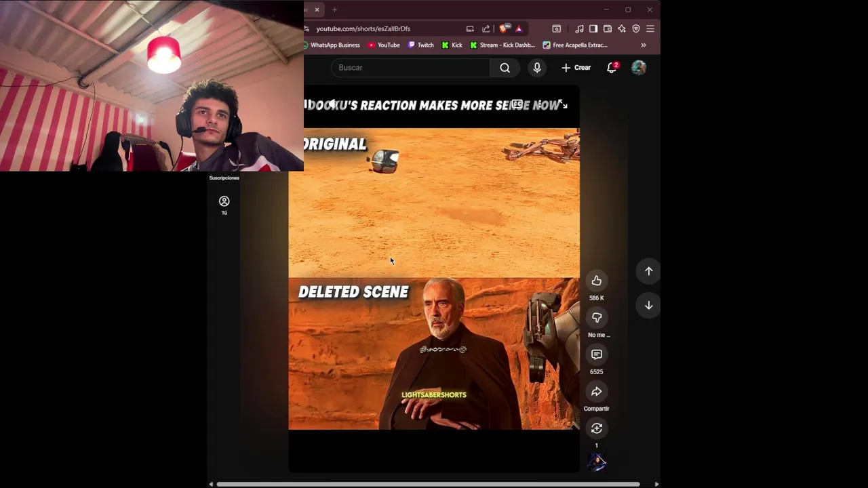This screenshot has width=868, height=488.
Task: Start voice search with microphone icon
Action: [x=537, y=68]
